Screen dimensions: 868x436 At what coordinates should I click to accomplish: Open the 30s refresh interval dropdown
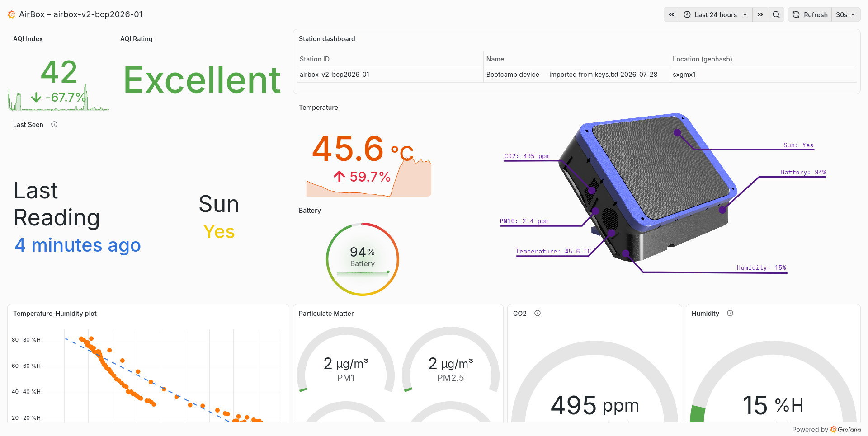click(x=846, y=14)
